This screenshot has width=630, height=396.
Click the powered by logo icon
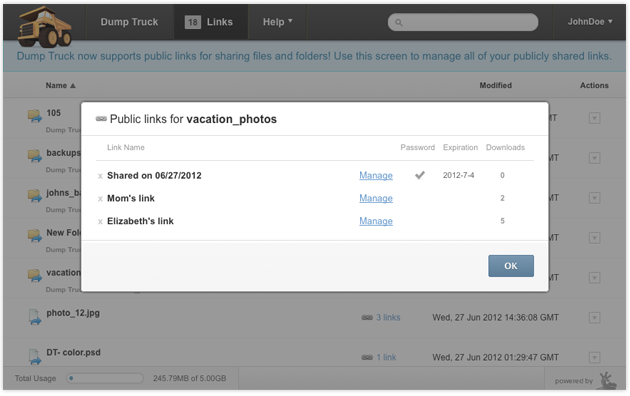coord(608,380)
